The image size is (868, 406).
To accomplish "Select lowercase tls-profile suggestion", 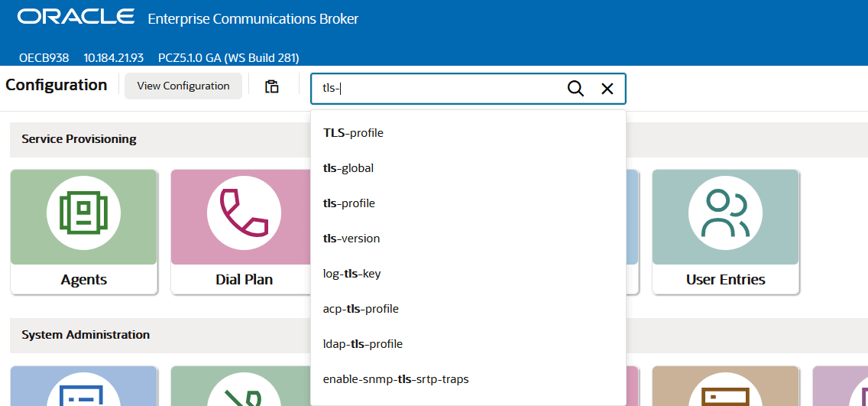I will coord(468,203).
